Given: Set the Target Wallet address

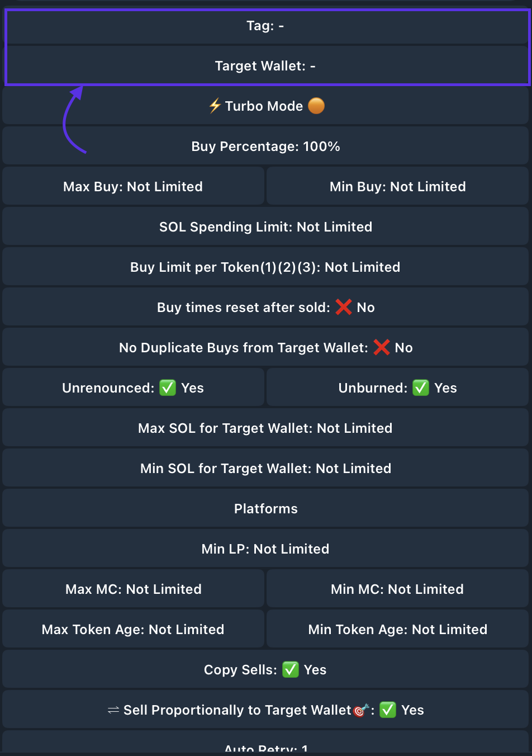Looking at the screenshot, I should (265, 66).
